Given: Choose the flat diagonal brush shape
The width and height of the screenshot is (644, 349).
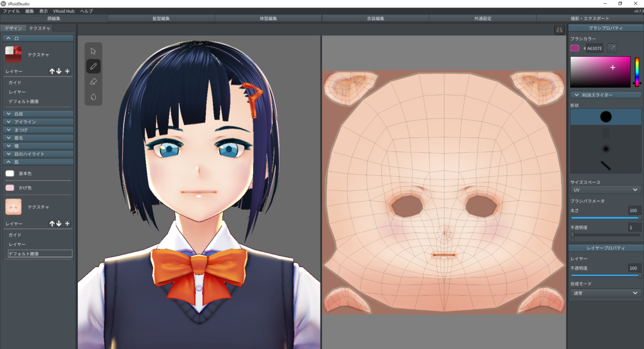Looking at the screenshot, I should pyautogui.click(x=605, y=165).
